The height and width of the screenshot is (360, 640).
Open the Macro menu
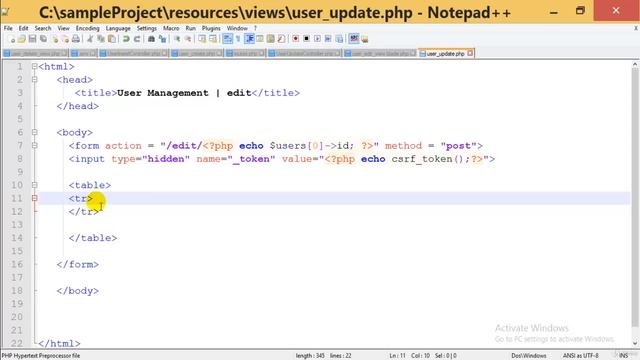[171, 28]
